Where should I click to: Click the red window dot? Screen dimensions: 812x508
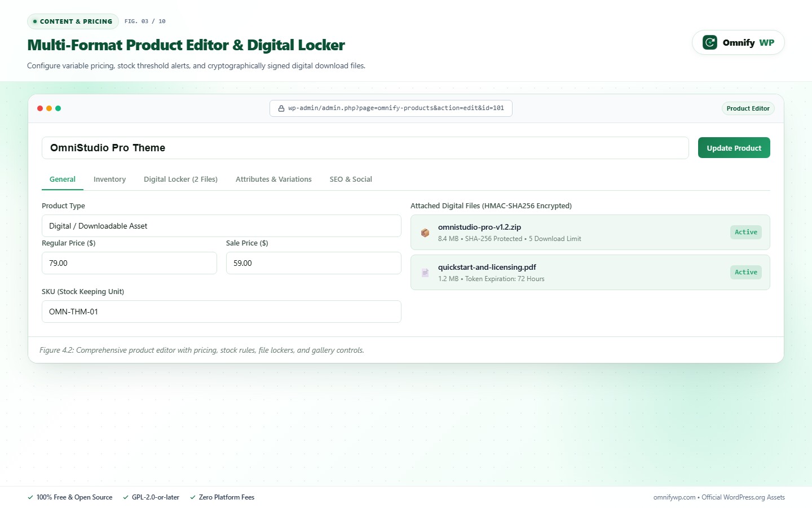[x=40, y=108]
